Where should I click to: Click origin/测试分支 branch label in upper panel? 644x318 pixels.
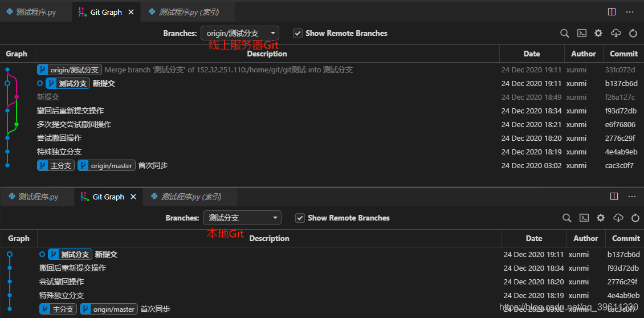pos(70,70)
